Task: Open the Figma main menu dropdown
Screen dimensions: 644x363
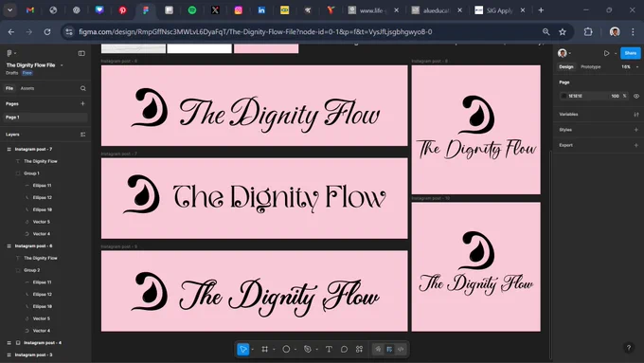Action: coord(11,53)
